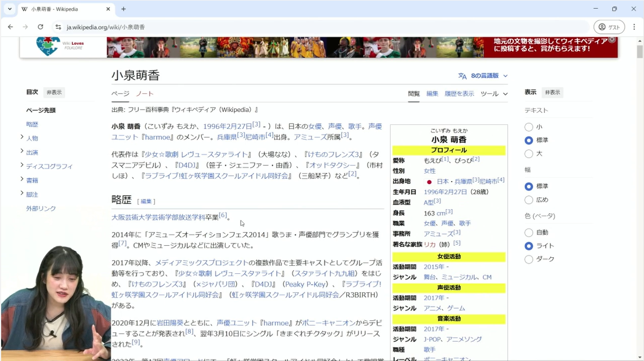Open a new browser tab

click(123, 9)
